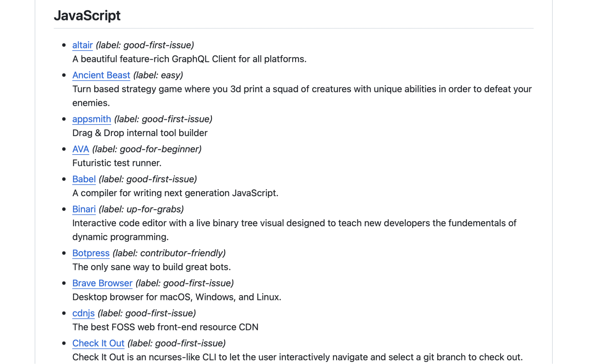Screen dimensions: 590x364
Task: Open the altair repository link
Action: pos(83,45)
